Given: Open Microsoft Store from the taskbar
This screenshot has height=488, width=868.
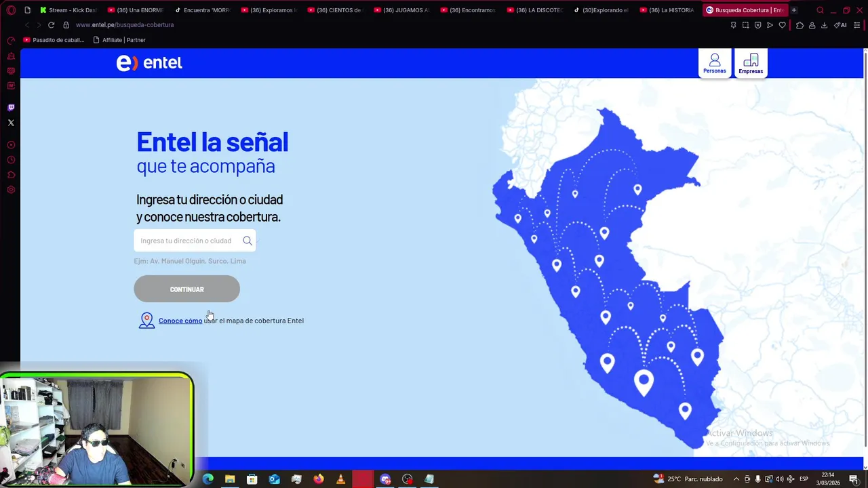Looking at the screenshot, I should [252, 479].
